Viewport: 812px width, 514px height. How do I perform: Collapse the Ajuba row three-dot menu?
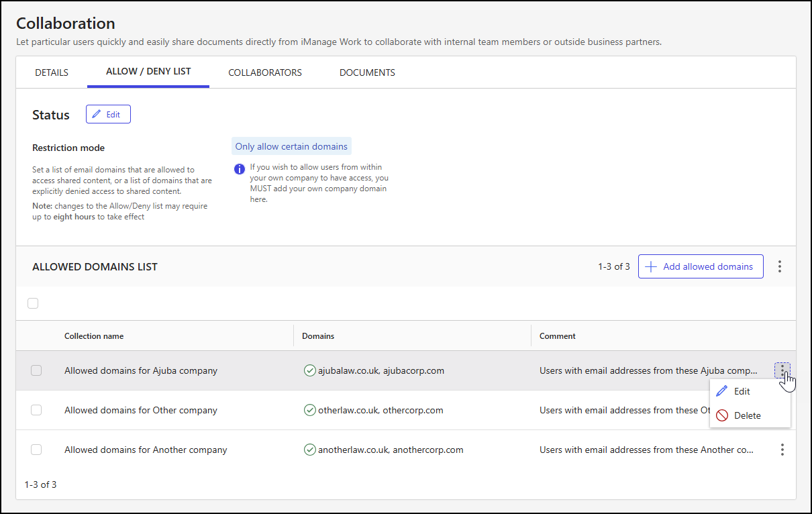(782, 370)
